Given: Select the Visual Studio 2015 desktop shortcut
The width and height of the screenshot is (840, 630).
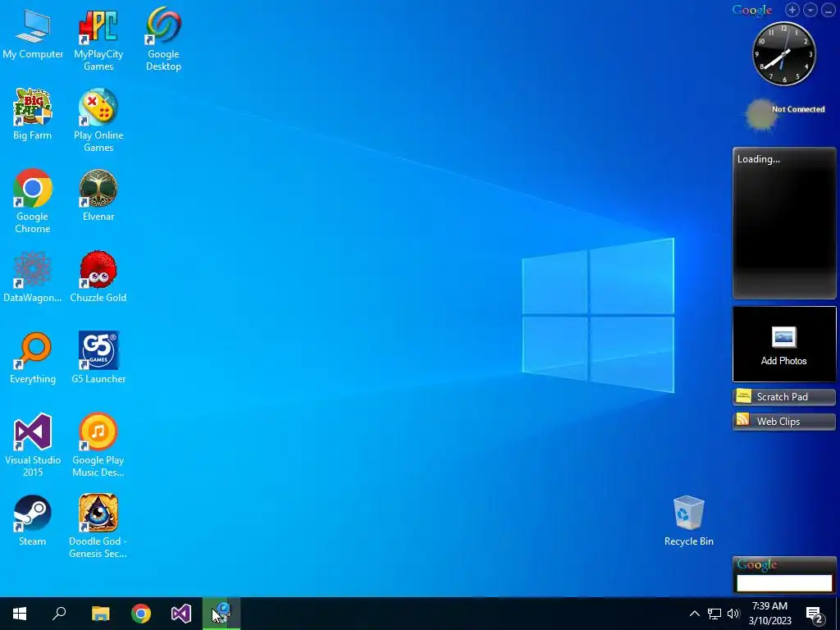Looking at the screenshot, I should pyautogui.click(x=33, y=445).
